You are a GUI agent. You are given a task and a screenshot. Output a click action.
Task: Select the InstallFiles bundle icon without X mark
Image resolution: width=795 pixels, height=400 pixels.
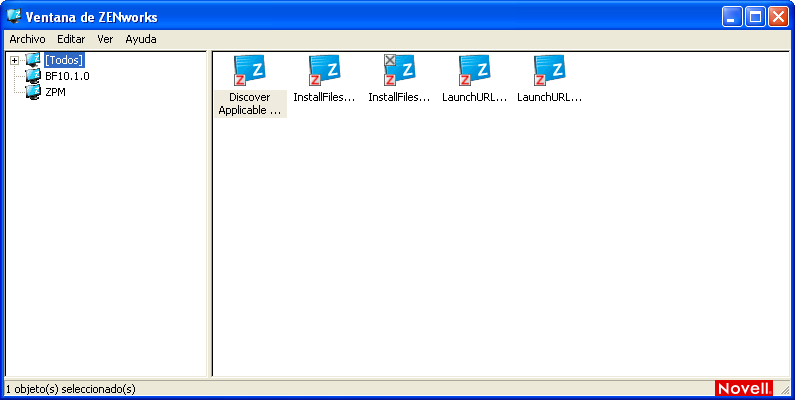(x=324, y=70)
